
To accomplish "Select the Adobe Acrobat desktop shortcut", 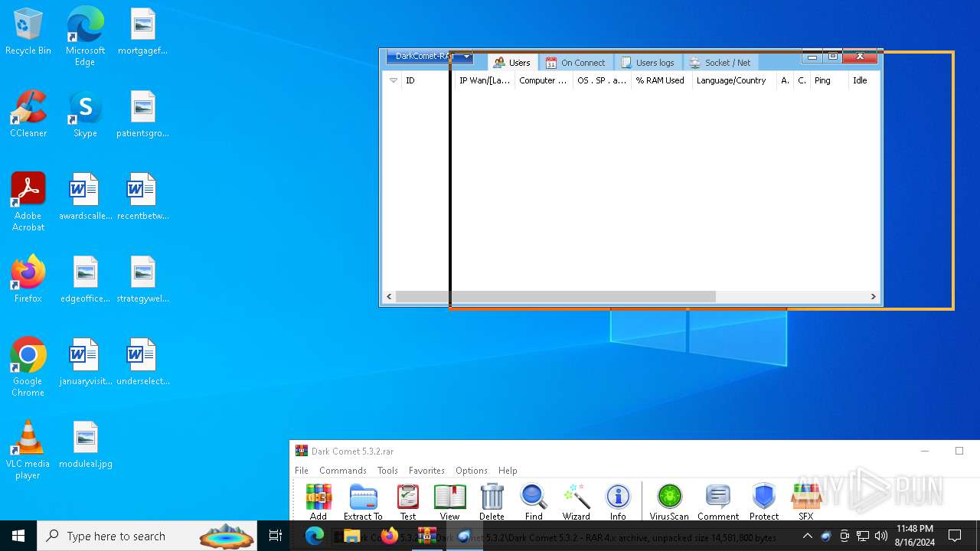I will click(x=28, y=201).
